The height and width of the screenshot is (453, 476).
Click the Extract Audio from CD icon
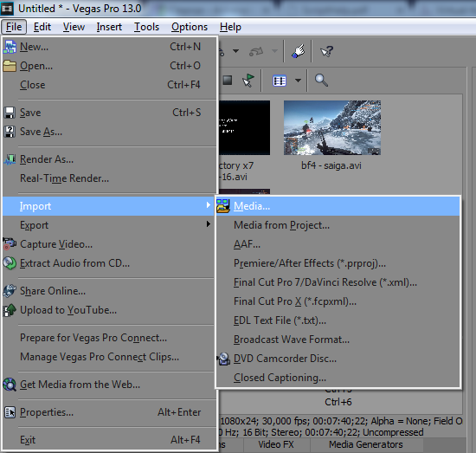(10, 263)
